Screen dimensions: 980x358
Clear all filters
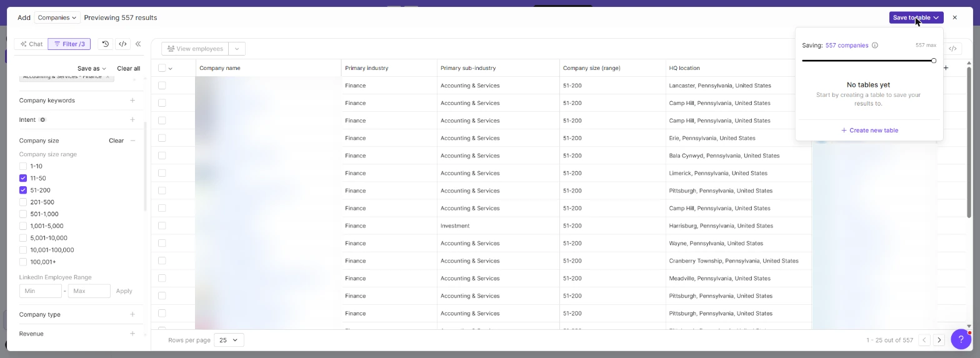click(x=128, y=68)
